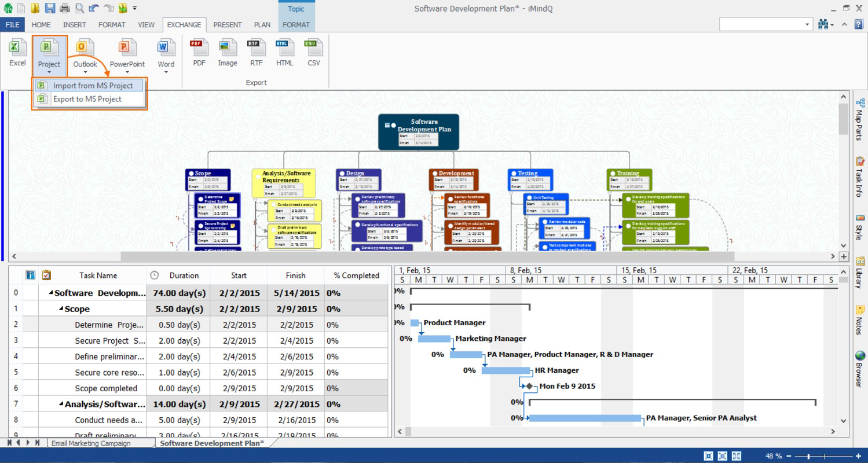Click the people icon beside the search box
The width and height of the screenshot is (868, 463).
coord(823,24)
